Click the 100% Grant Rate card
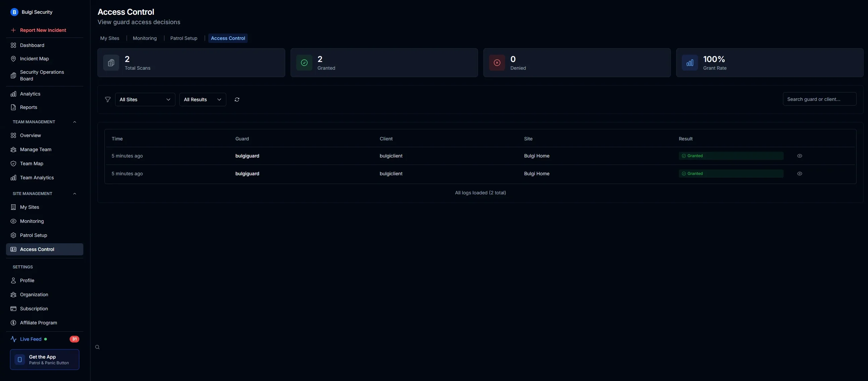The width and height of the screenshot is (868, 381). click(769, 63)
